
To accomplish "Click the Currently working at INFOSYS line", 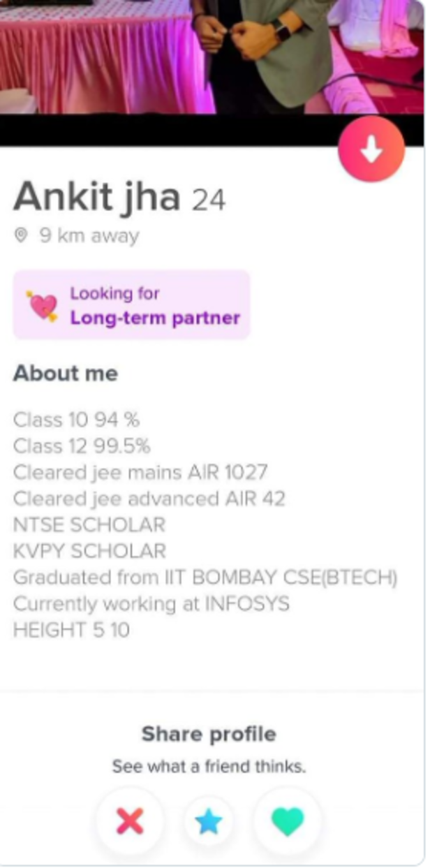I will pos(151,605).
